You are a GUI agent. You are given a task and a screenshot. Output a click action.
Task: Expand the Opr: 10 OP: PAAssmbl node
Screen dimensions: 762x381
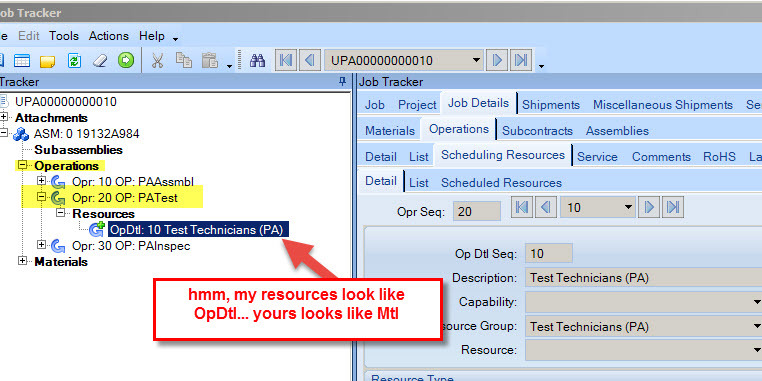[41, 181]
